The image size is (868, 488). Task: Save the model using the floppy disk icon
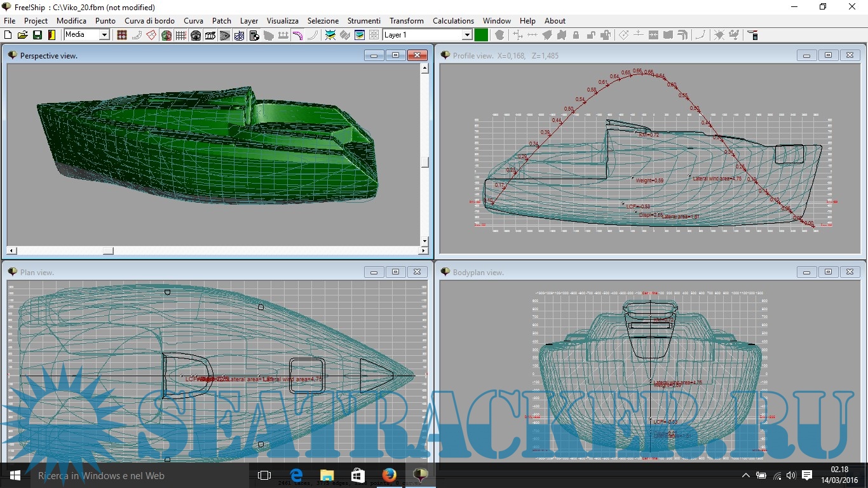click(x=37, y=35)
